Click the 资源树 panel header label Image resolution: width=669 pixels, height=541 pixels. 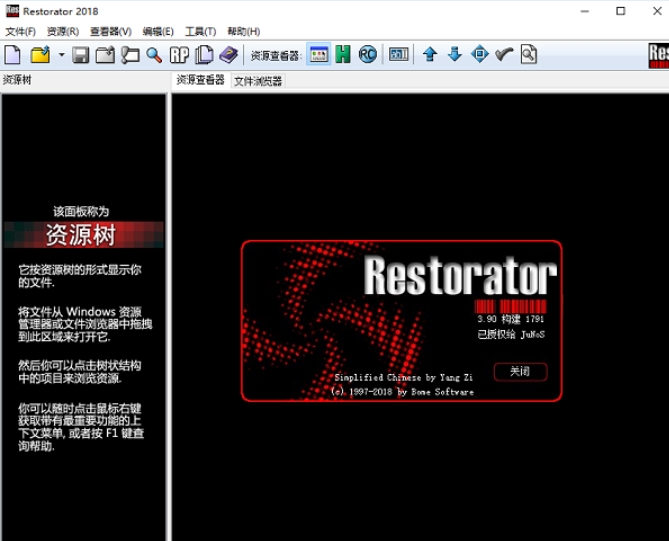click(17, 80)
